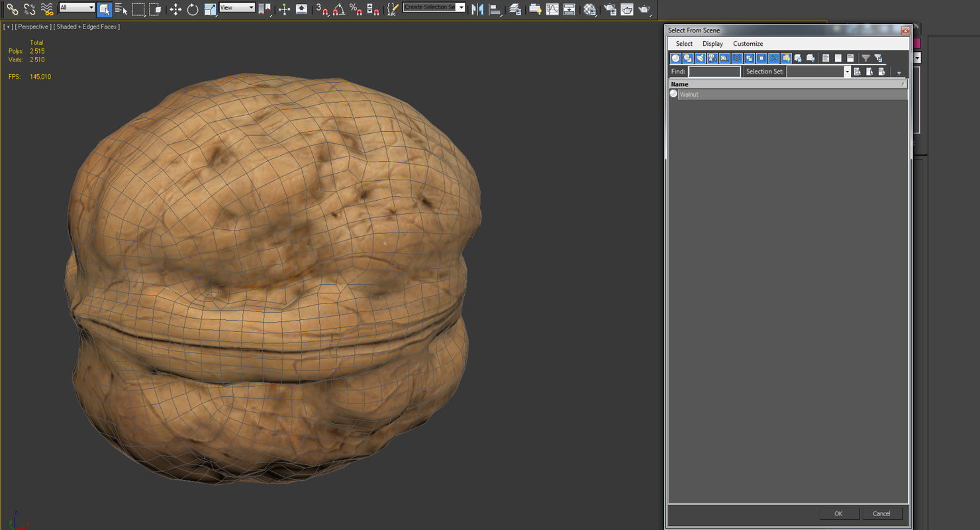Click Cancel in Select From Scene
Screen dimensions: 980x530
coord(881,513)
